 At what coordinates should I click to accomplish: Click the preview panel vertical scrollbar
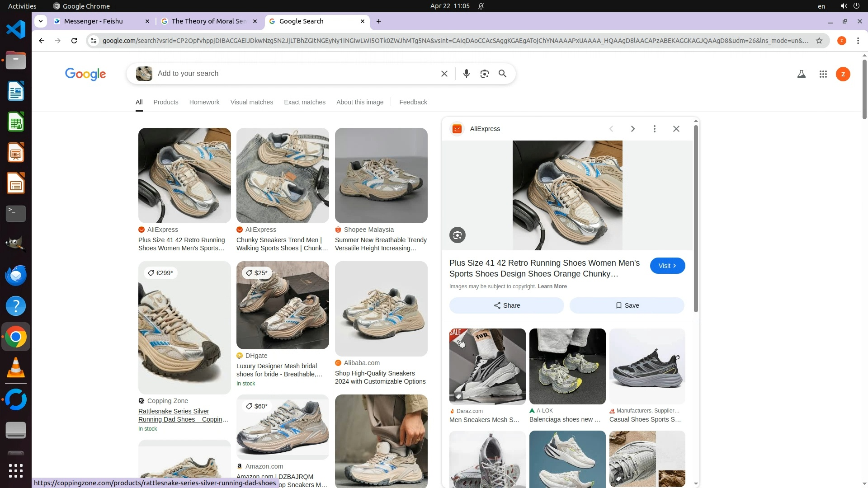[x=696, y=217]
